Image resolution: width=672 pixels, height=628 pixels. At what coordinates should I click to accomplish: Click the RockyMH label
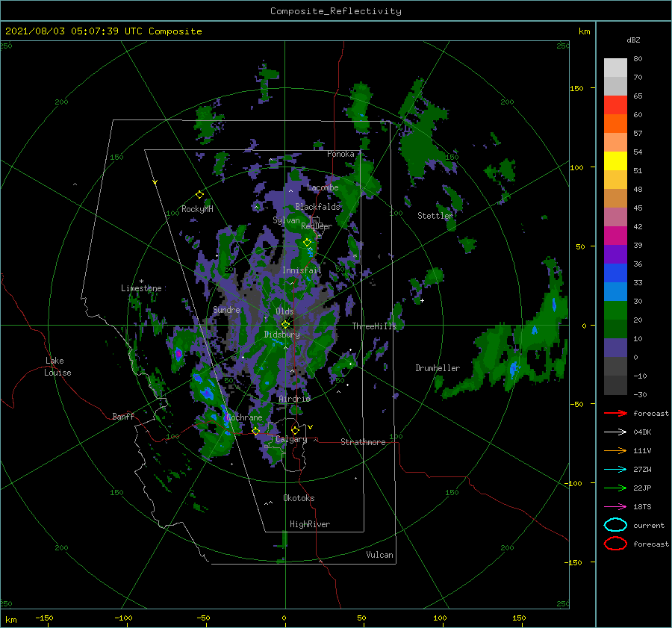click(197, 209)
